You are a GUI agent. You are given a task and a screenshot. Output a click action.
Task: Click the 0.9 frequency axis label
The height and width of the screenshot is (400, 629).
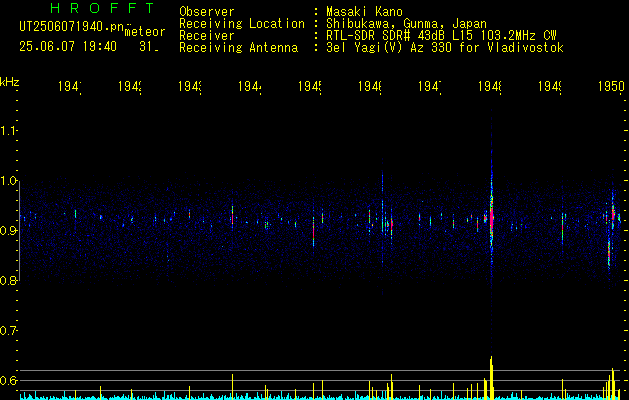click(8, 230)
